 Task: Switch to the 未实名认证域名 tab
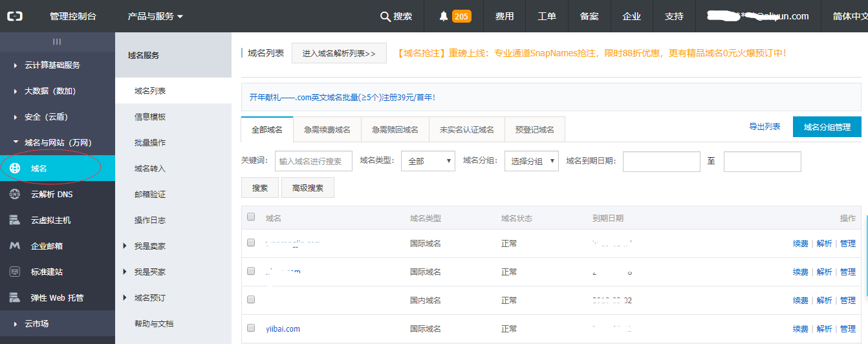[466, 129]
